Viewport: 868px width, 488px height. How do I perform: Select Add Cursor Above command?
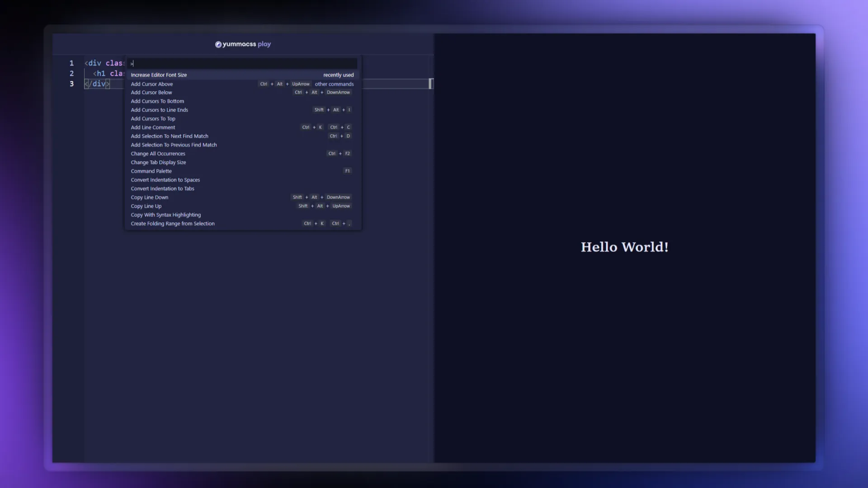[243, 84]
